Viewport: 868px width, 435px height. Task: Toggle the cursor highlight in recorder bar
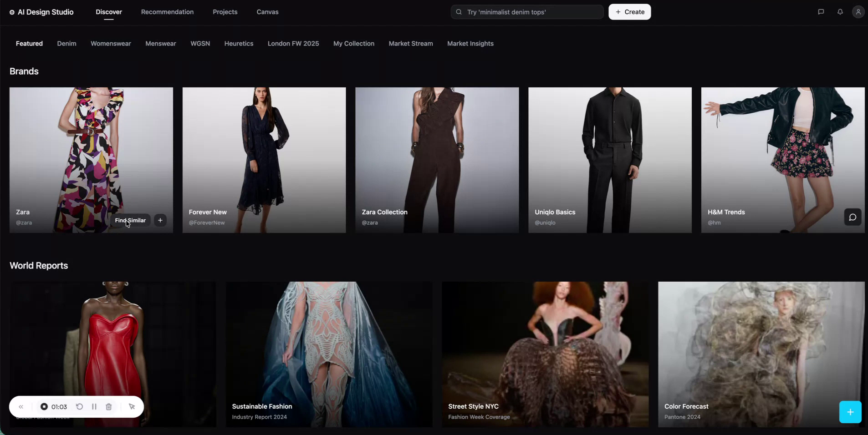coord(132,407)
